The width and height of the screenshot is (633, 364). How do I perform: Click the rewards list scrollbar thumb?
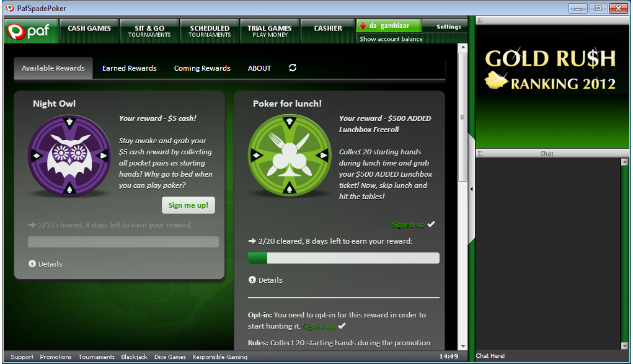(x=463, y=117)
